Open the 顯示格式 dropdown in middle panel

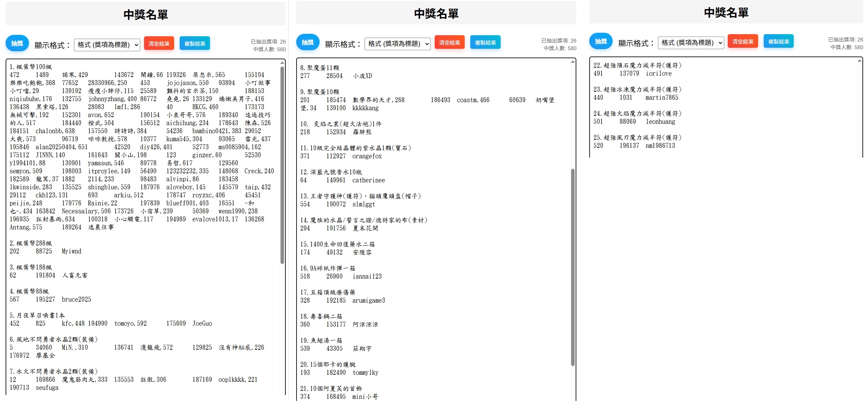pos(398,44)
